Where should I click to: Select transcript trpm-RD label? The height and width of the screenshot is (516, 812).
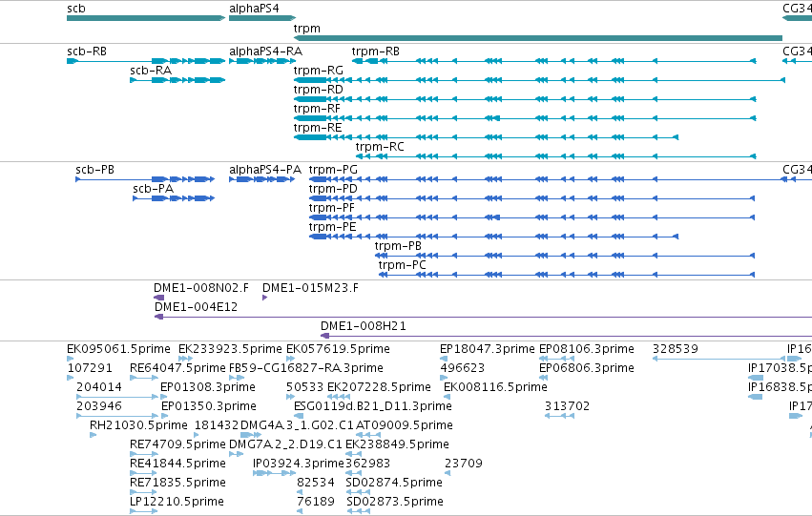(x=318, y=90)
